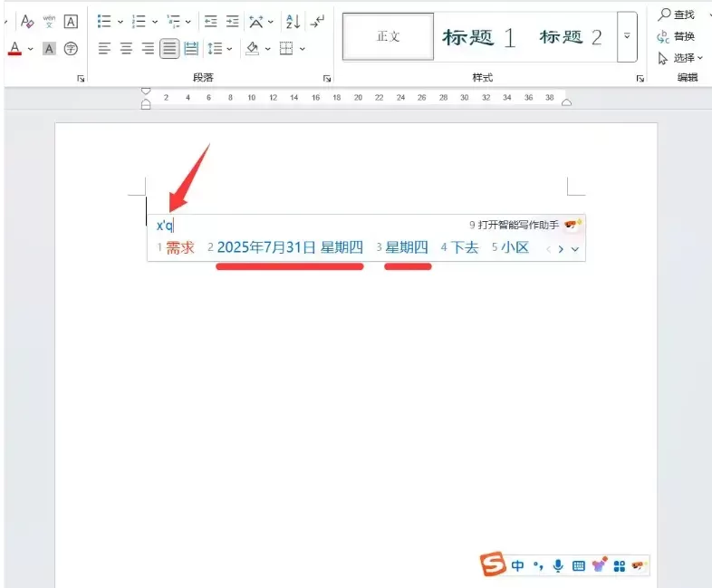Click the red font color A button

[15, 49]
